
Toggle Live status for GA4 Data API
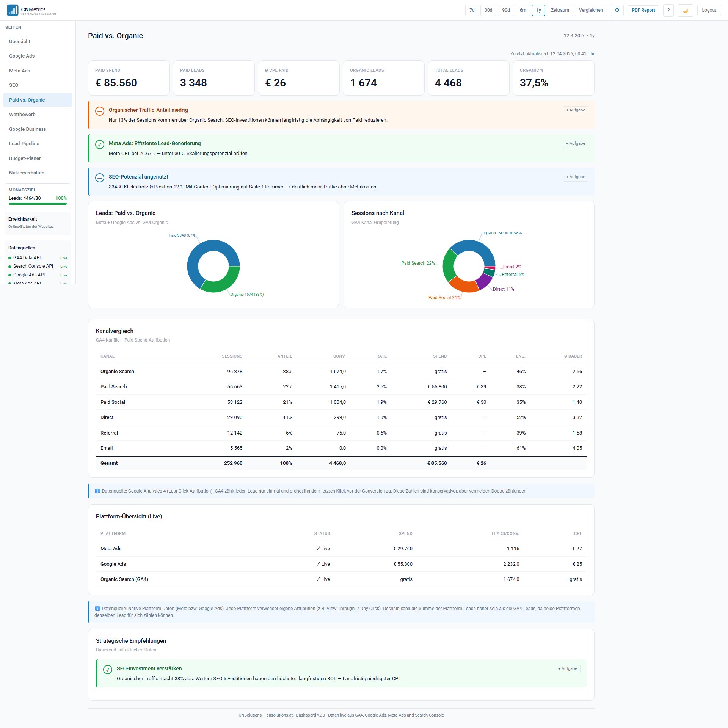[63, 258]
